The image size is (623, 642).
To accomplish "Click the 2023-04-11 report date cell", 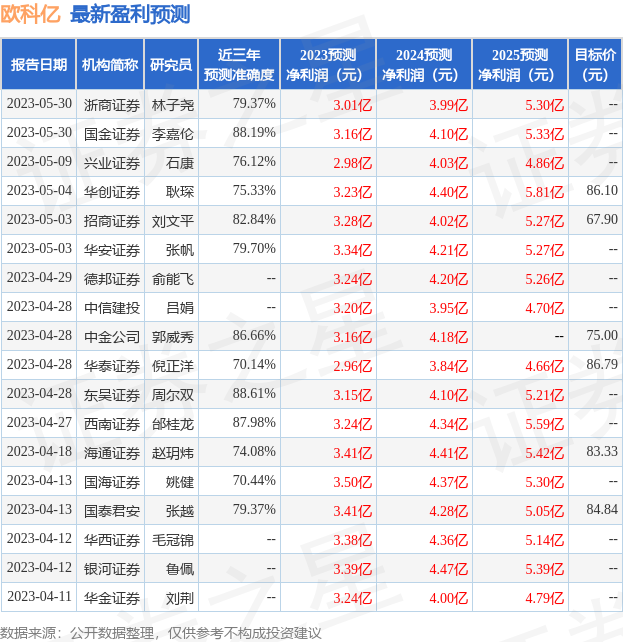I will (39, 597).
